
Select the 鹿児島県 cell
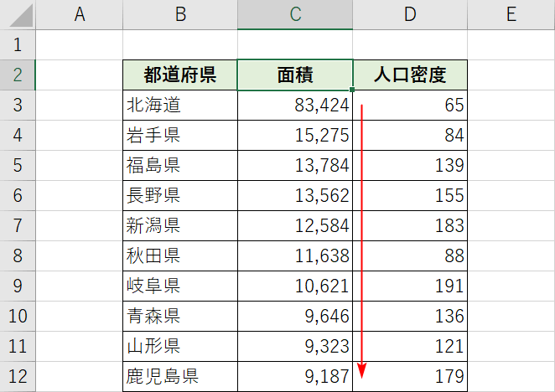[179, 376]
